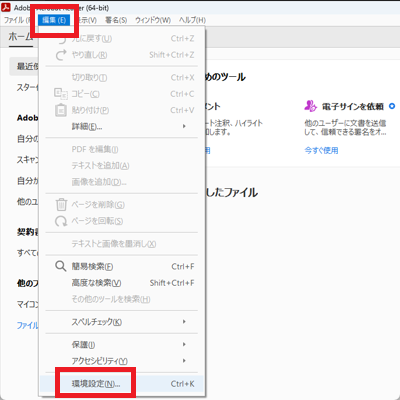
Task: Click the greyed 画像を追加 entry
Action: (122, 182)
